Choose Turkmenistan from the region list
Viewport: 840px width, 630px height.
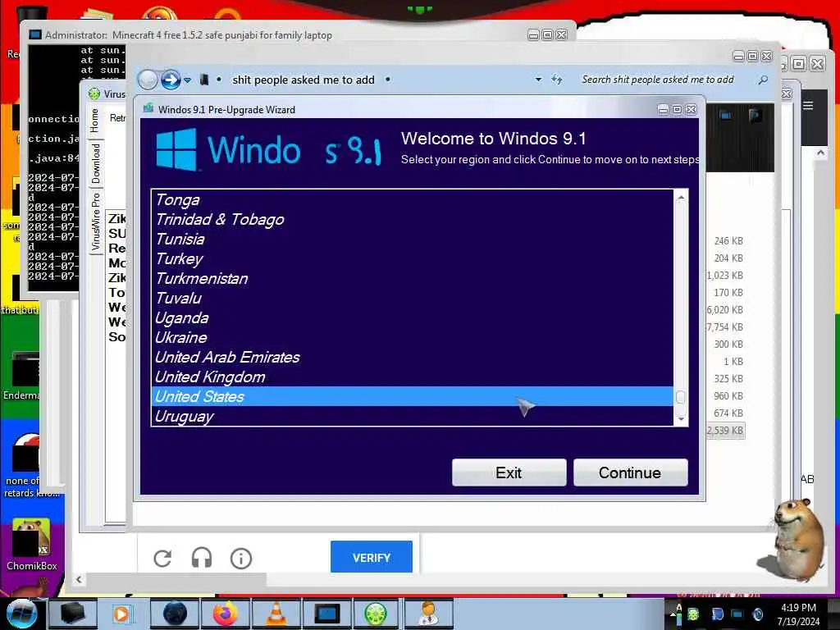click(412, 279)
